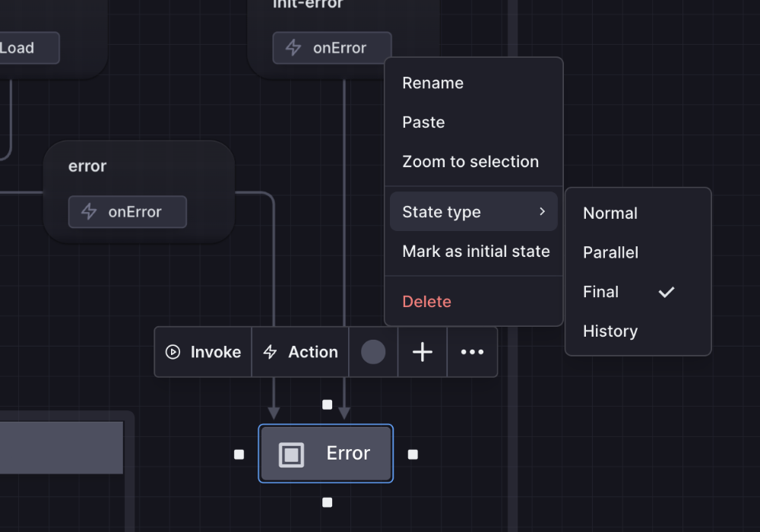Click Delete in the context menu

(426, 302)
